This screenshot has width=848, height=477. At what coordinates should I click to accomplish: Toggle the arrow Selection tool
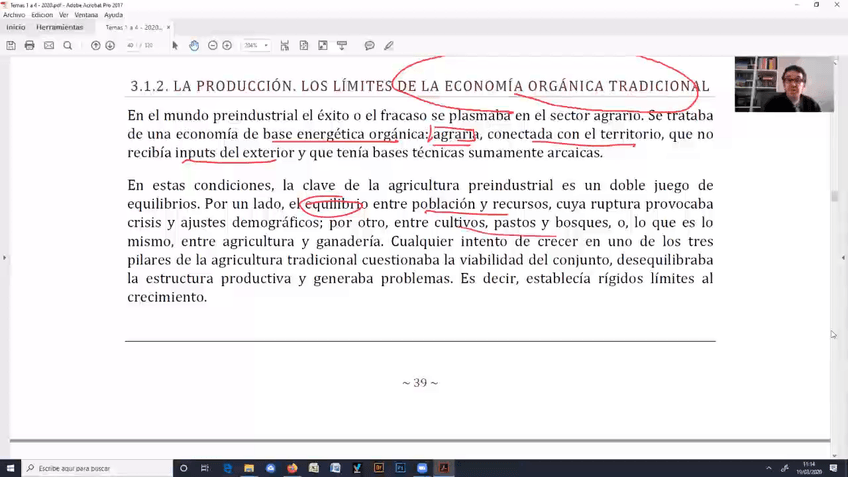click(x=175, y=45)
